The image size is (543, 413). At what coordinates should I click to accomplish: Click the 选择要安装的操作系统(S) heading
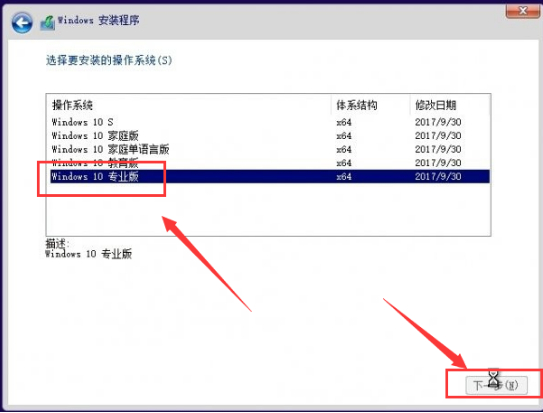[x=109, y=60]
